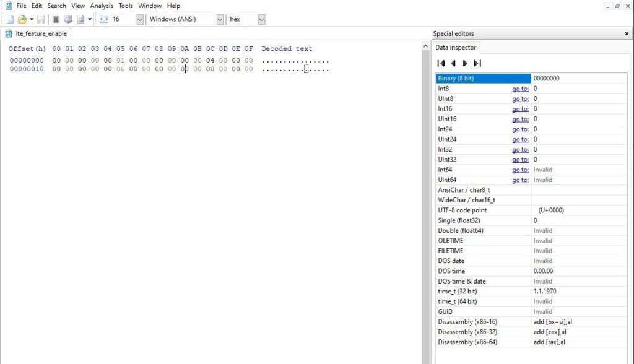This screenshot has width=634, height=364.
Task: Go to previous byte in Data inspector
Action: click(453, 63)
